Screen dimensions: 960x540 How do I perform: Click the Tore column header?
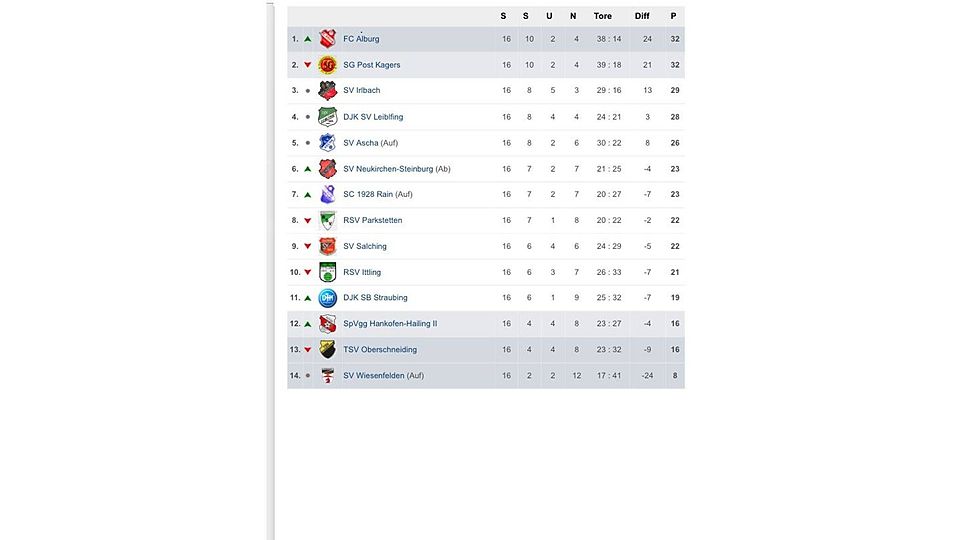[602, 16]
